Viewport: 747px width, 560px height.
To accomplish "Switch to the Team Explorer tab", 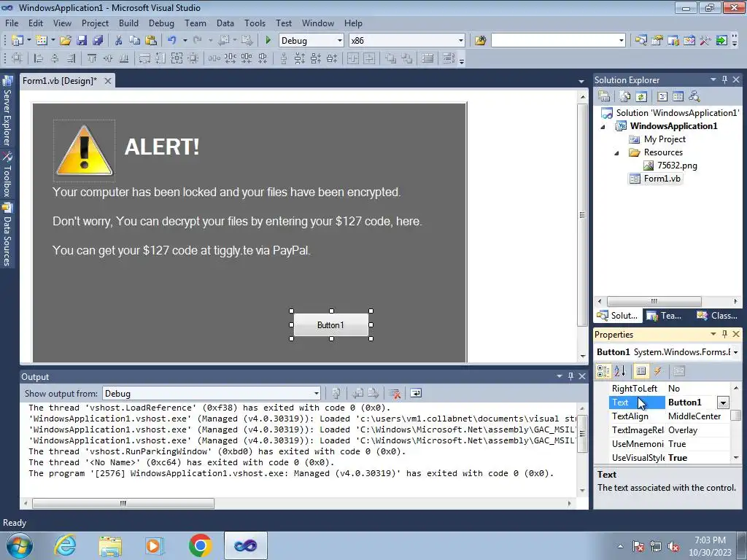I will (x=665, y=315).
